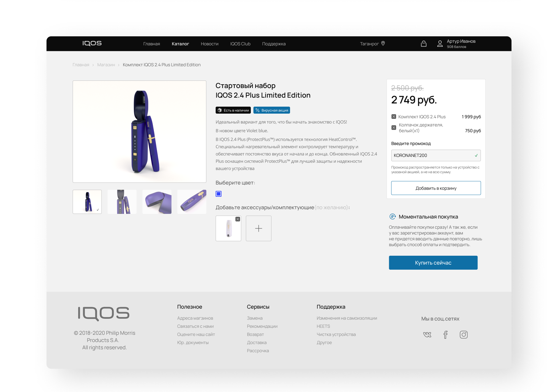
Task: Click the location pin next to Таганрог
Action: point(383,43)
